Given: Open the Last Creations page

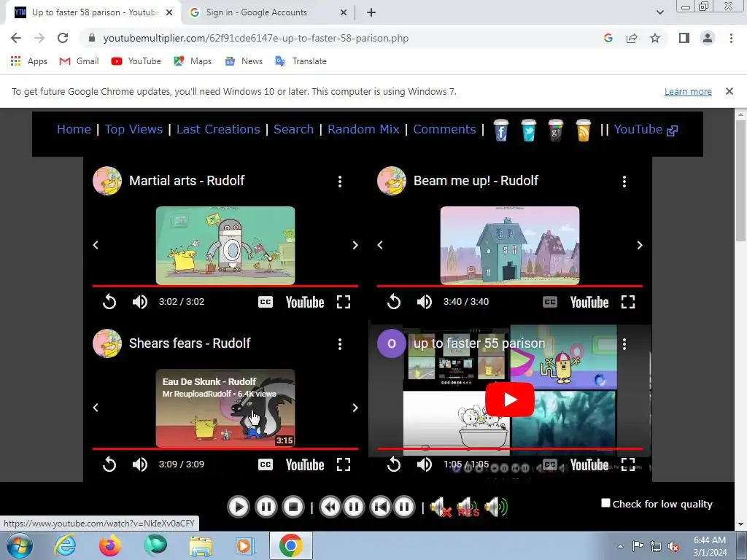Looking at the screenshot, I should tap(218, 129).
